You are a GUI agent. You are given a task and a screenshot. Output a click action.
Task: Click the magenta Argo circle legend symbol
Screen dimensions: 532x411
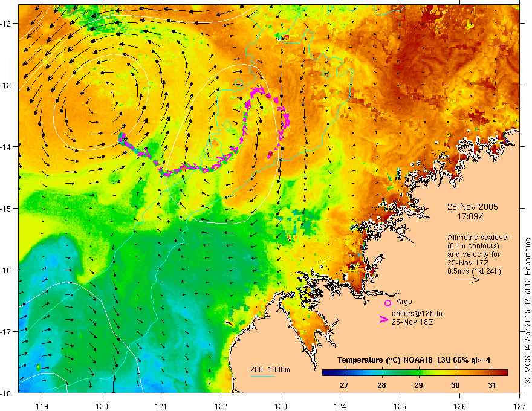(388, 303)
